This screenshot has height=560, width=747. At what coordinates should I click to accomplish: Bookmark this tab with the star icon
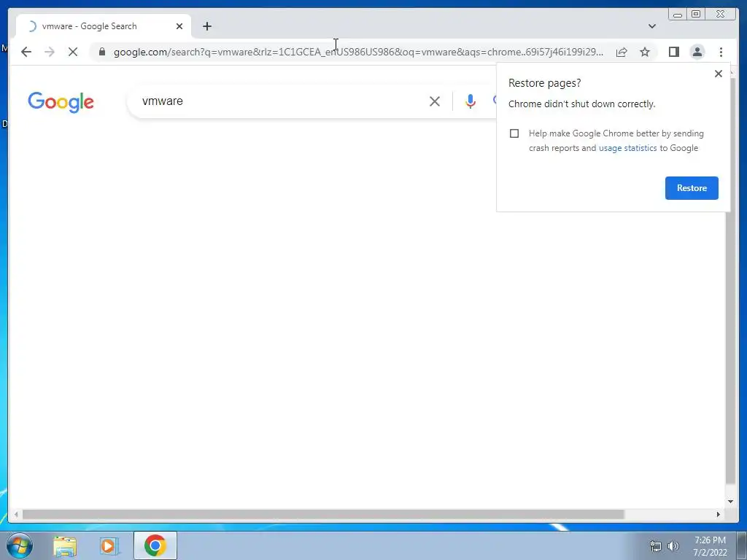tap(645, 52)
